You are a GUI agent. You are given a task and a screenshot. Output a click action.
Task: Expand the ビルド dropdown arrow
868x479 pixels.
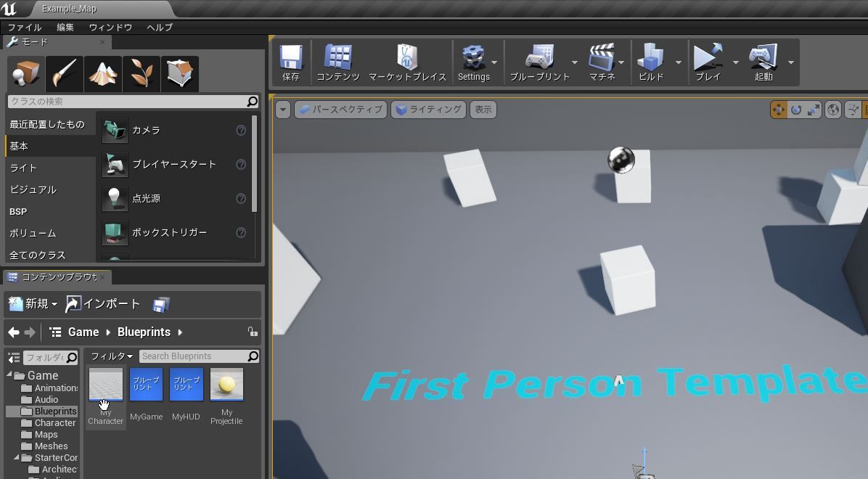679,62
